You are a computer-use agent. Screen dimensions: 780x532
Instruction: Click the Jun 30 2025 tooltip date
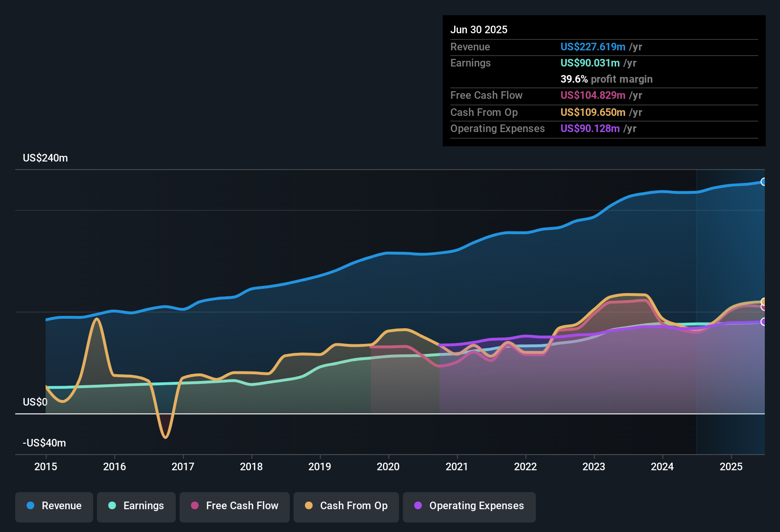479,29
